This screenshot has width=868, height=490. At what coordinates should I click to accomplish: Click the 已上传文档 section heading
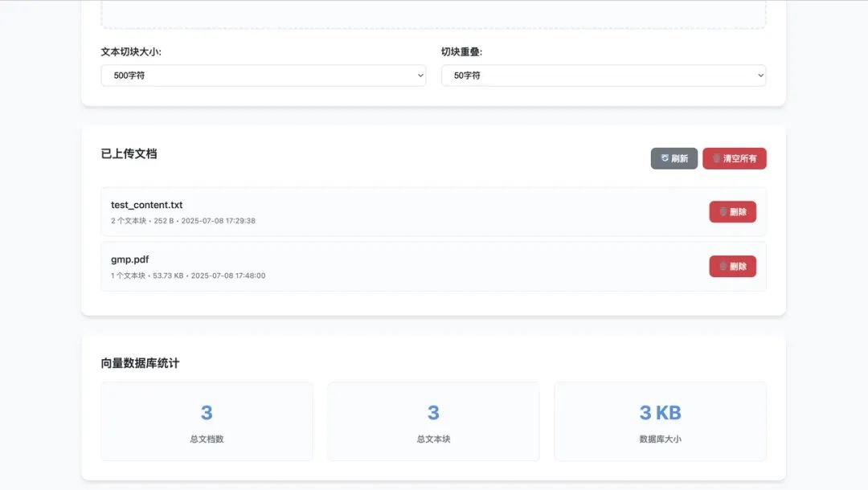click(x=129, y=154)
